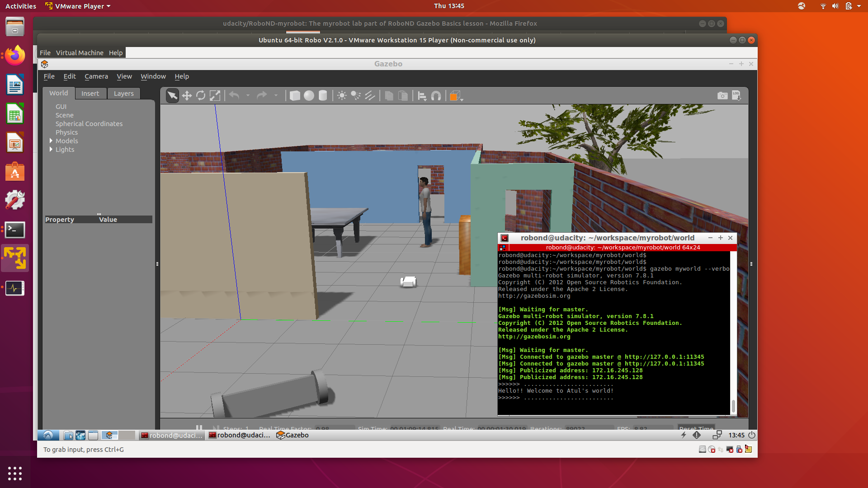868x488 pixels.
Task: Open the data logger icon
Action: [736, 96]
